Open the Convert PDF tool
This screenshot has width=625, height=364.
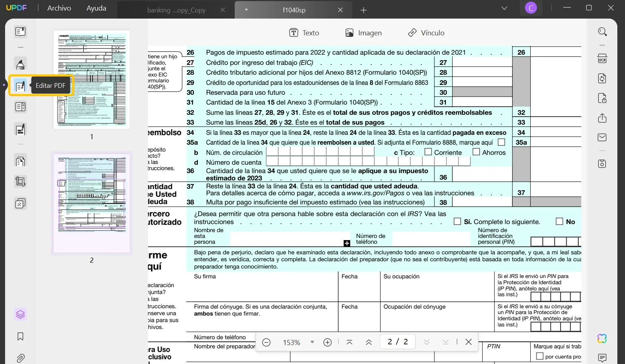click(602, 78)
